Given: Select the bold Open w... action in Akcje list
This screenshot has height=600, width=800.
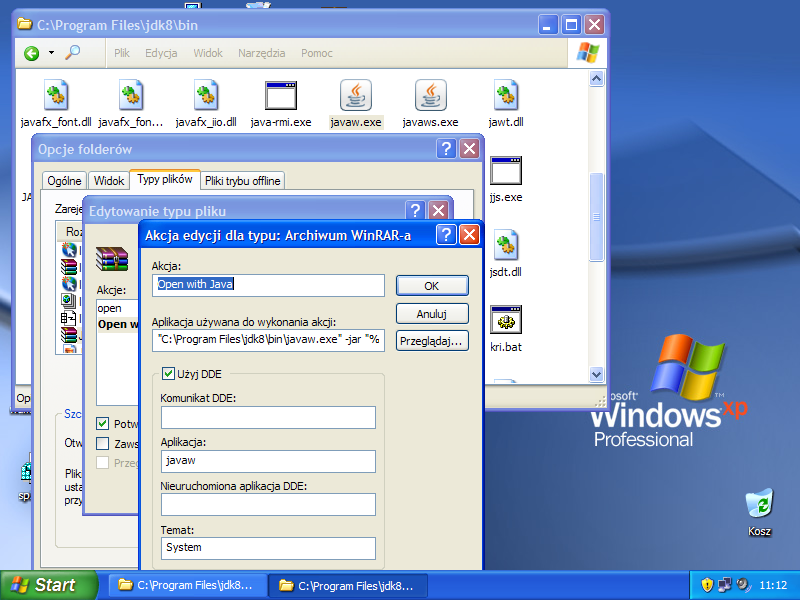Looking at the screenshot, I should pos(118,324).
